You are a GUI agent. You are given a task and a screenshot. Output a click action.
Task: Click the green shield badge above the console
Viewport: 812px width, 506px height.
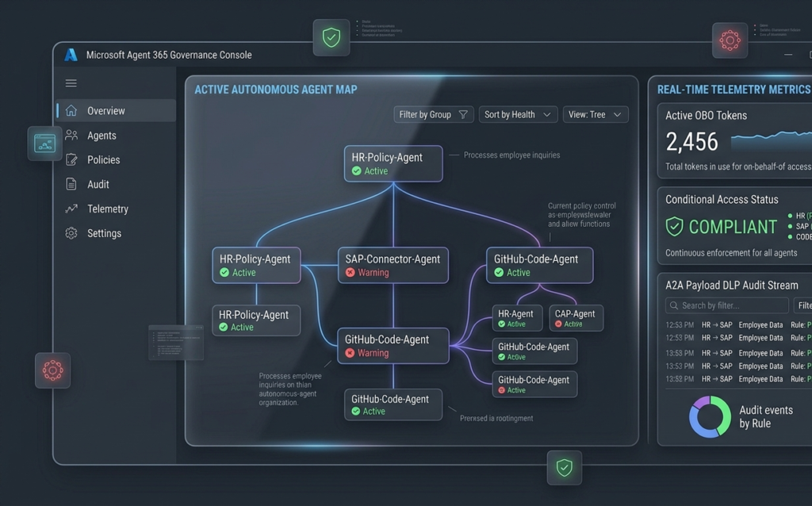pos(331,38)
